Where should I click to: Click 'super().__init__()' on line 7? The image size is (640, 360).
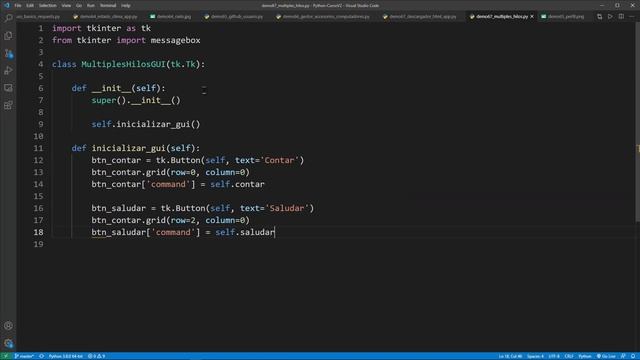click(x=136, y=100)
